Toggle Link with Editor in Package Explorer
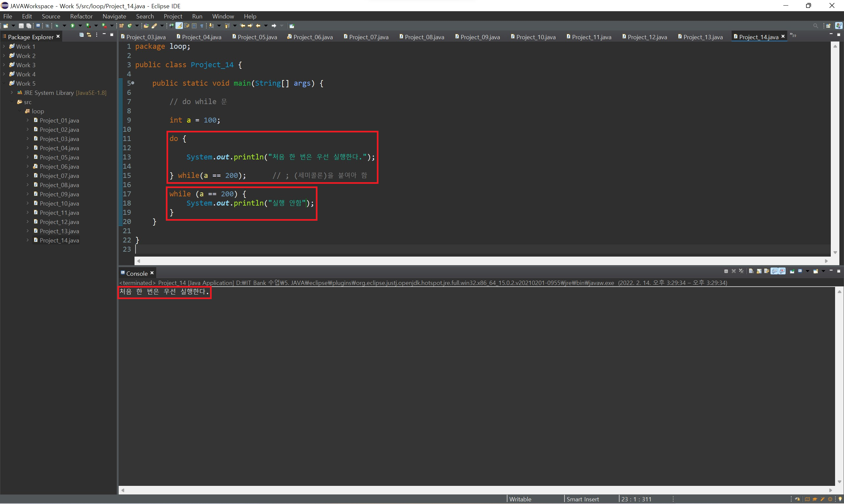The height and width of the screenshot is (504, 844). pyautogui.click(x=89, y=35)
